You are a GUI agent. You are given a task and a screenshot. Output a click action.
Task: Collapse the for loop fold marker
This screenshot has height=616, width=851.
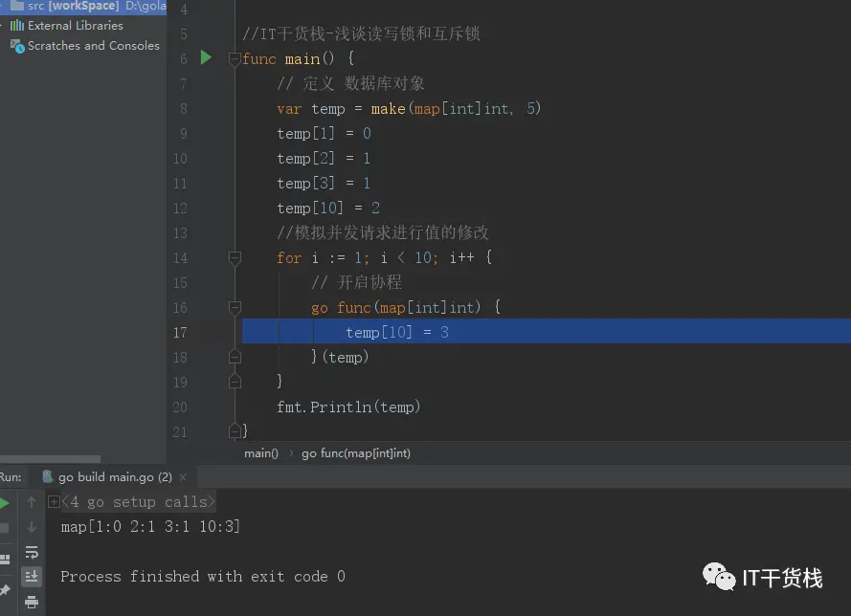point(235,258)
